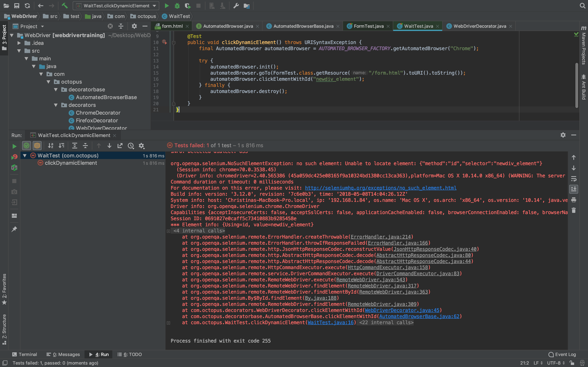Viewport: 588px width, 367px height.
Task: Click the editor vertical scrollbar
Action: 577,85
